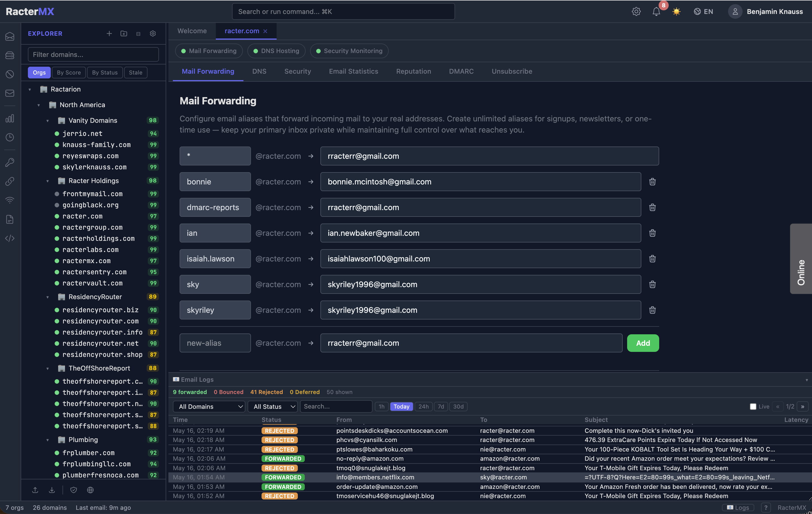This screenshot has width=812, height=514.
Task: Set log range to 24h
Action: tap(423, 406)
